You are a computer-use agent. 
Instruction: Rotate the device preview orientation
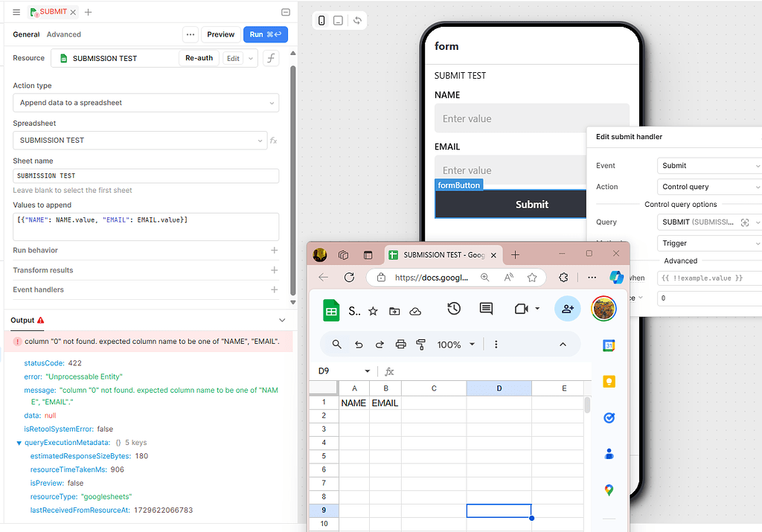coord(356,20)
